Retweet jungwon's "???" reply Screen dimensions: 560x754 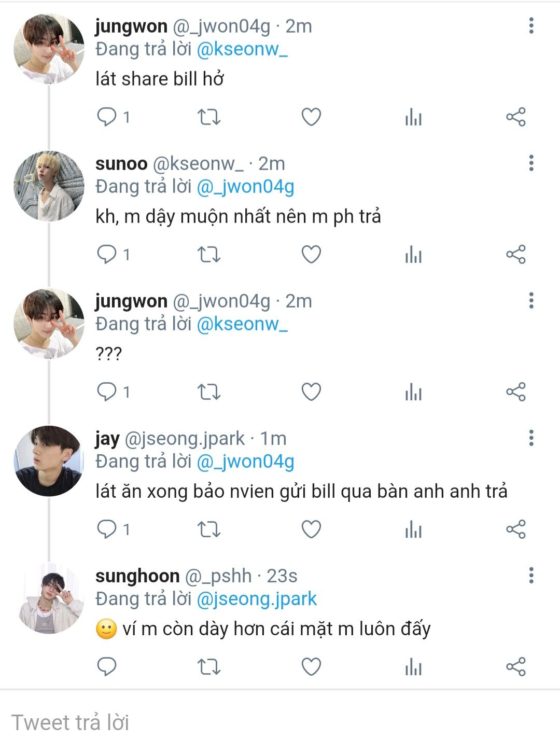click(x=209, y=392)
